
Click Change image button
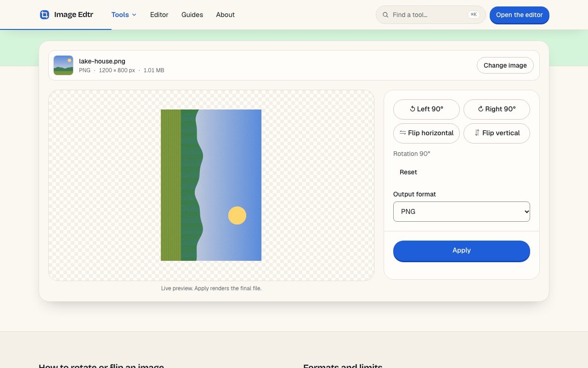[505, 65]
